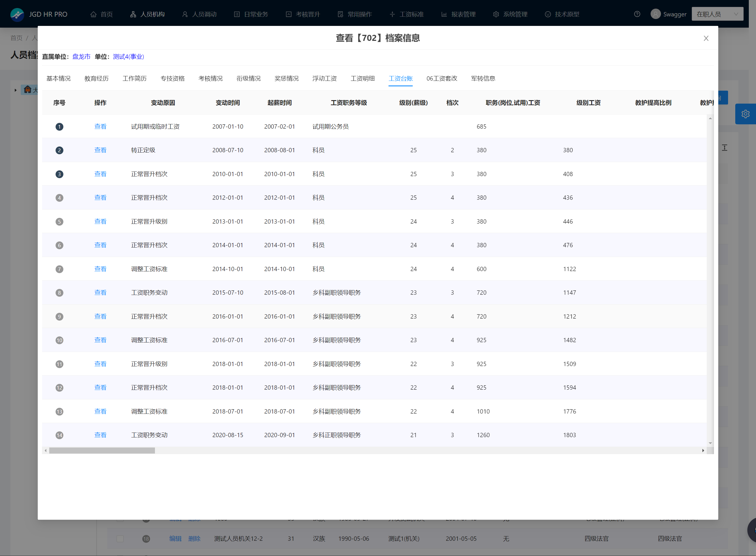The height and width of the screenshot is (556, 756).
Task: Click the row 14 sequence badge
Action: 59,435
